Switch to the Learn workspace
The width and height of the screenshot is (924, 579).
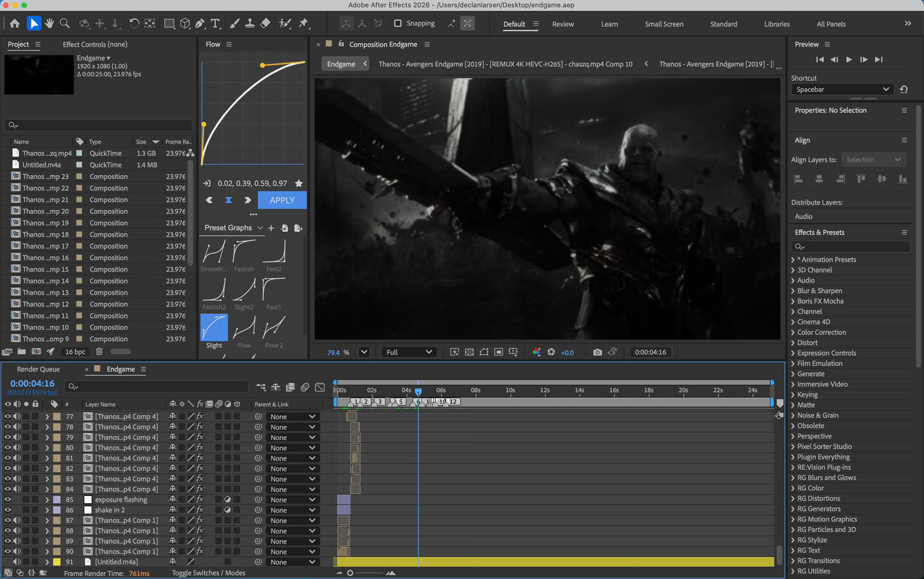(609, 24)
